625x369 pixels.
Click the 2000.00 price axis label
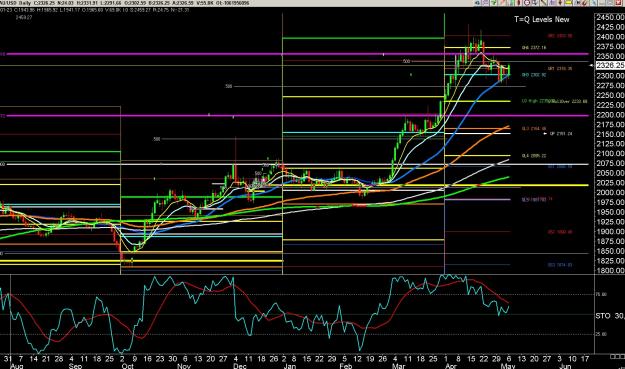[x=610, y=192]
